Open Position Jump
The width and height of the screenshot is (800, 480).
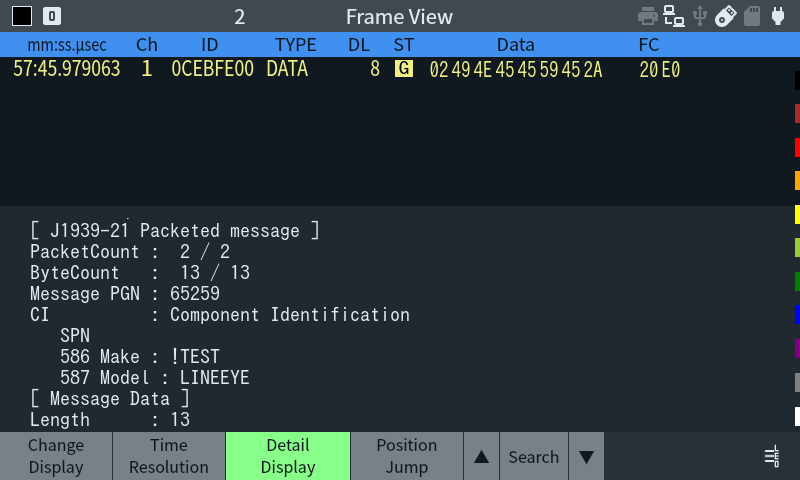click(x=406, y=456)
